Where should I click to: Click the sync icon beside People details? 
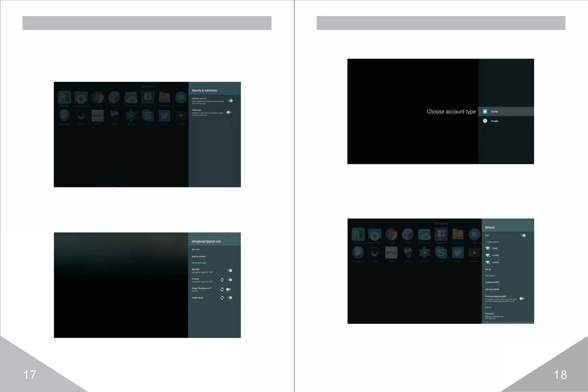[222, 298]
